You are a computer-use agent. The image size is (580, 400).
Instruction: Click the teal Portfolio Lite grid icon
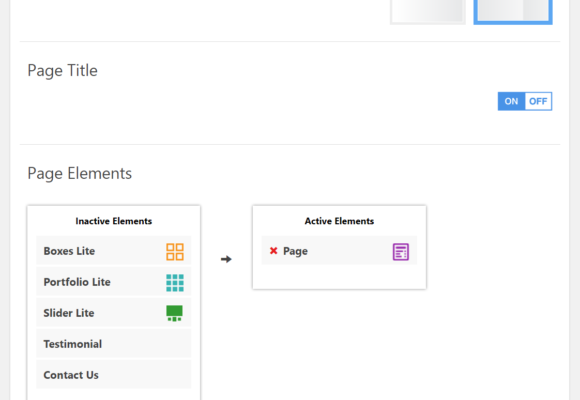click(x=175, y=283)
